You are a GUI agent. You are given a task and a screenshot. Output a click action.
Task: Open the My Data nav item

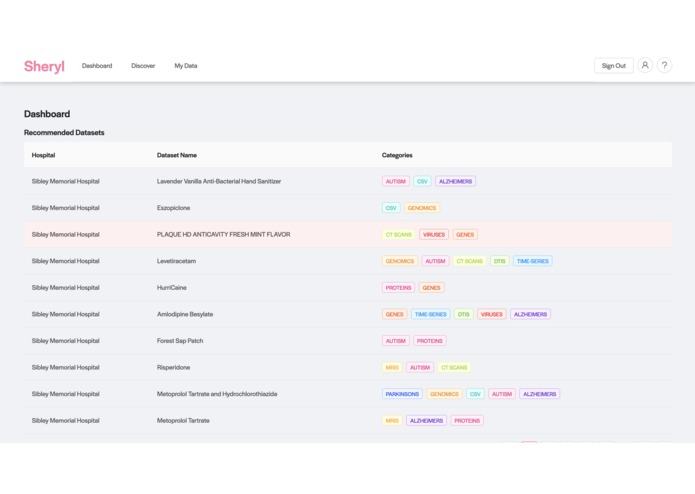pyautogui.click(x=186, y=66)
